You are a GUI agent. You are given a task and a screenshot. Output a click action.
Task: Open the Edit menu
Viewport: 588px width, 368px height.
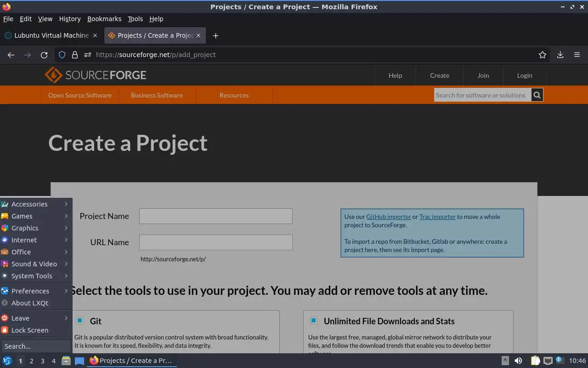pos(26,19)
